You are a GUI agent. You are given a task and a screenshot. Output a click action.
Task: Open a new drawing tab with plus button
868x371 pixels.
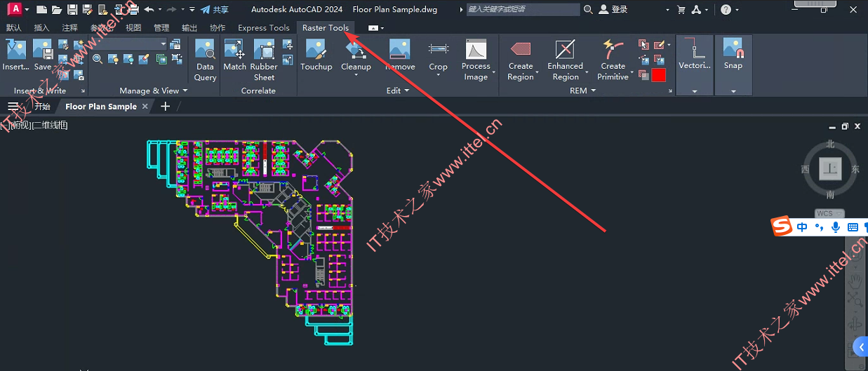tap(166, 107)
